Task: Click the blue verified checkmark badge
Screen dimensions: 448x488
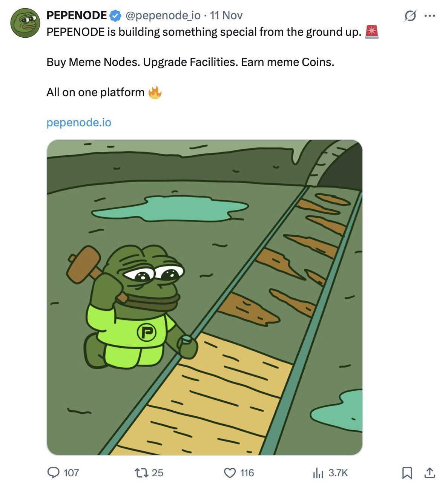Action: click(114, 15)
